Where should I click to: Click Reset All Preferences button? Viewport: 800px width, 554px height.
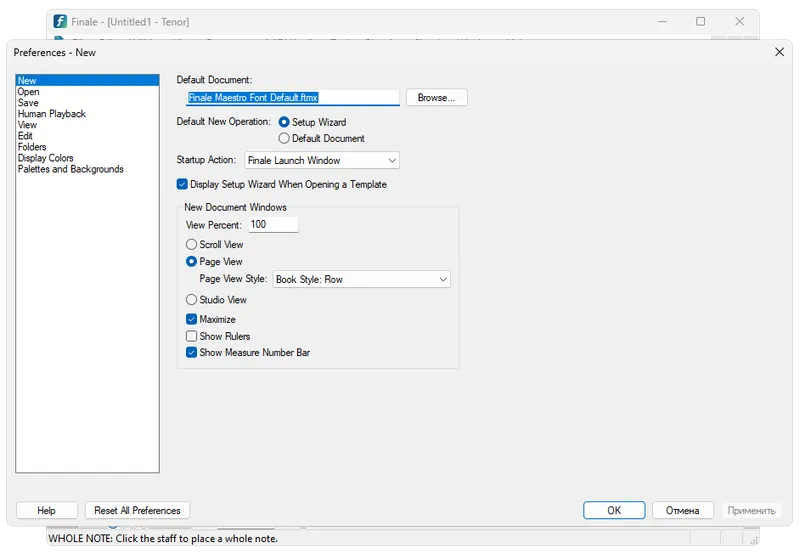[137, 510]
